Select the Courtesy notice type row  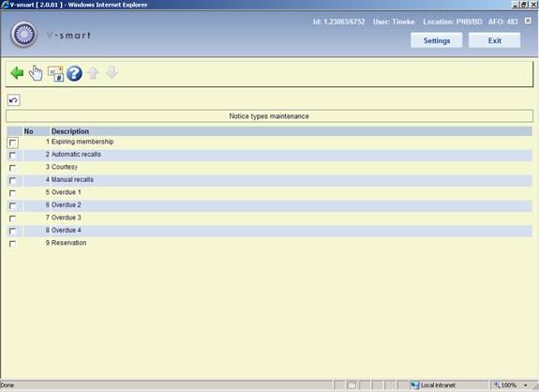coord(270,167)
